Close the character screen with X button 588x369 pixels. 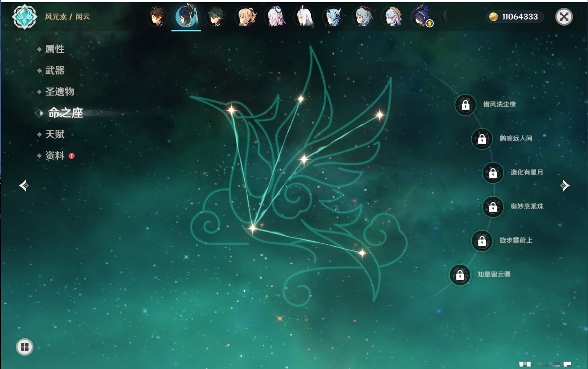point(564,17)
